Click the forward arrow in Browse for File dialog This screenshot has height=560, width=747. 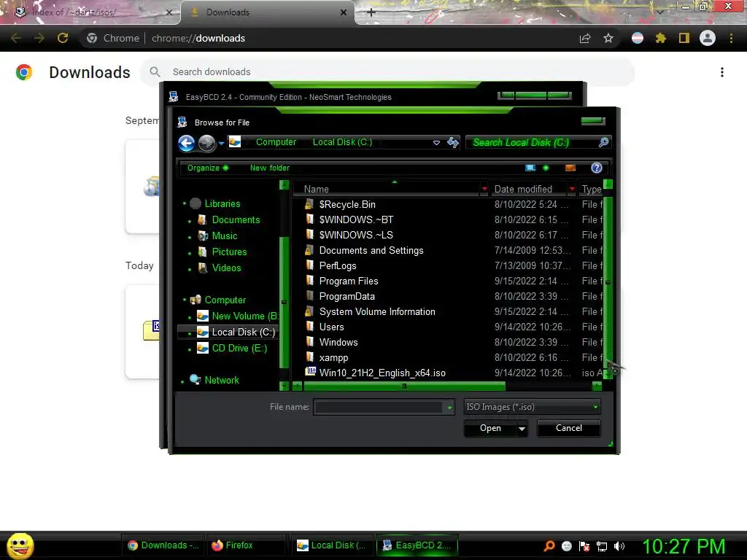point(206,143)
